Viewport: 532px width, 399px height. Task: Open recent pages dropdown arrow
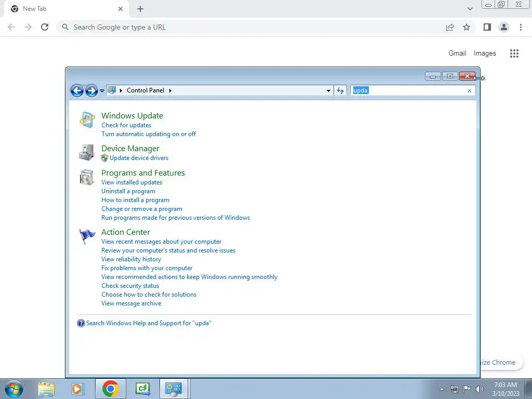coord(102,91)
